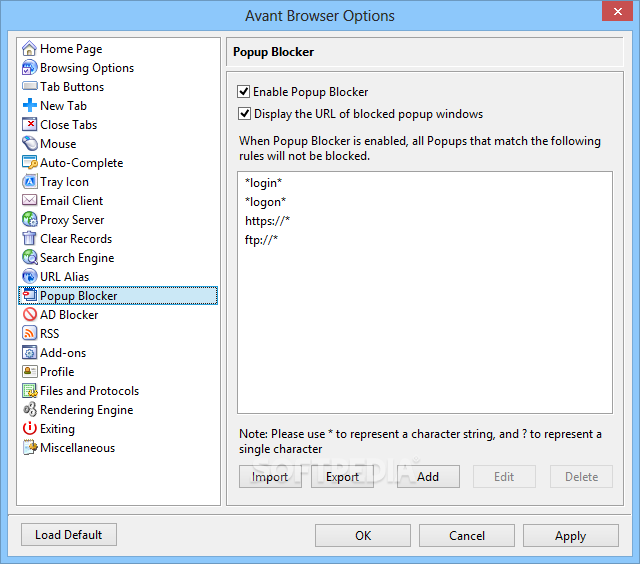Image resolution: width=640 pixels, height=564 pixels.
Task: Click the Tray Icon sidebar icon
Action: (29, 182)
